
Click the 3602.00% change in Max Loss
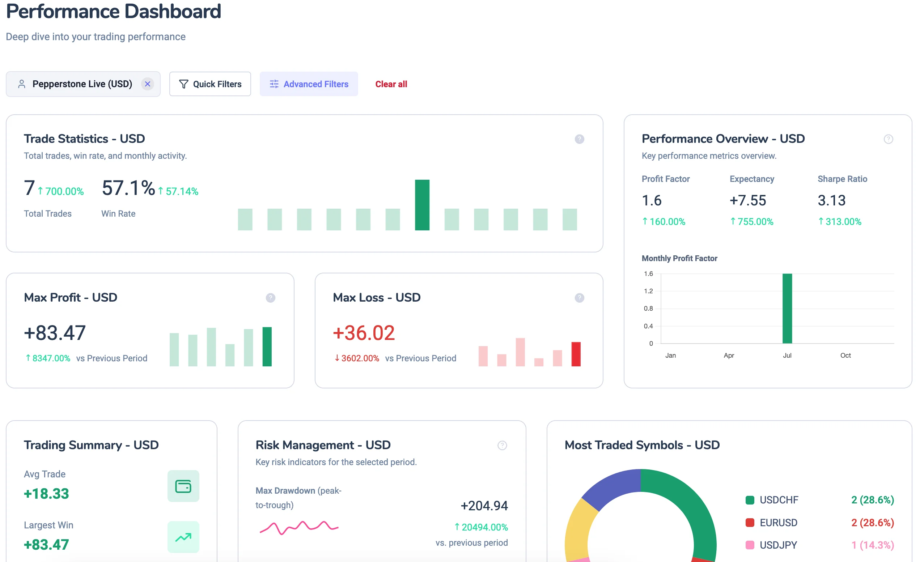point(357,359)
